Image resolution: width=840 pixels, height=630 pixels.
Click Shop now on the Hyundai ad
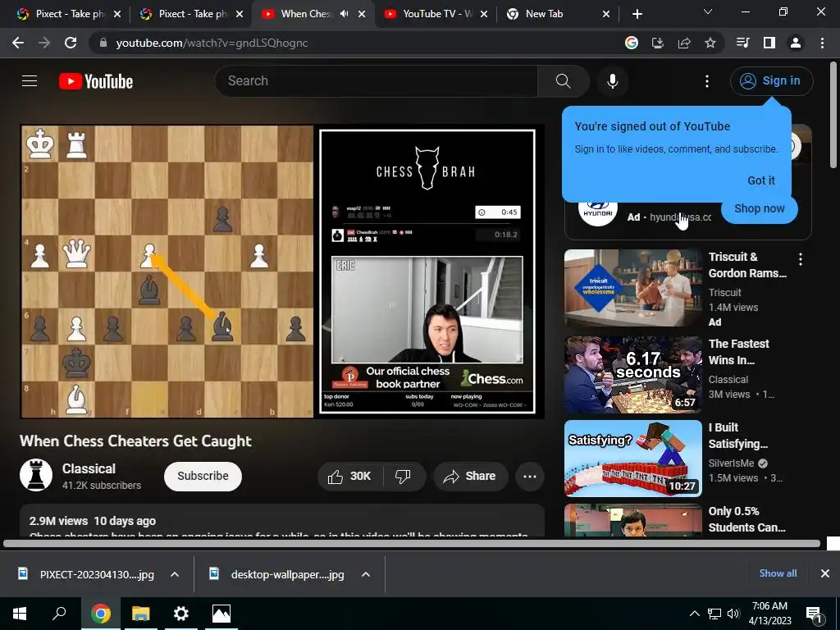point(759,209)
